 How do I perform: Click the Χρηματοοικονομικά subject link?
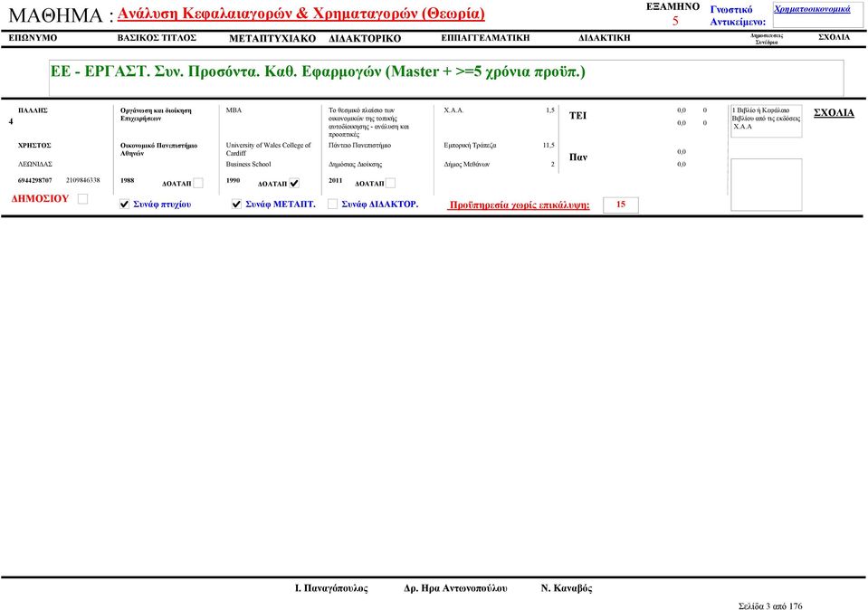point(812,9)
